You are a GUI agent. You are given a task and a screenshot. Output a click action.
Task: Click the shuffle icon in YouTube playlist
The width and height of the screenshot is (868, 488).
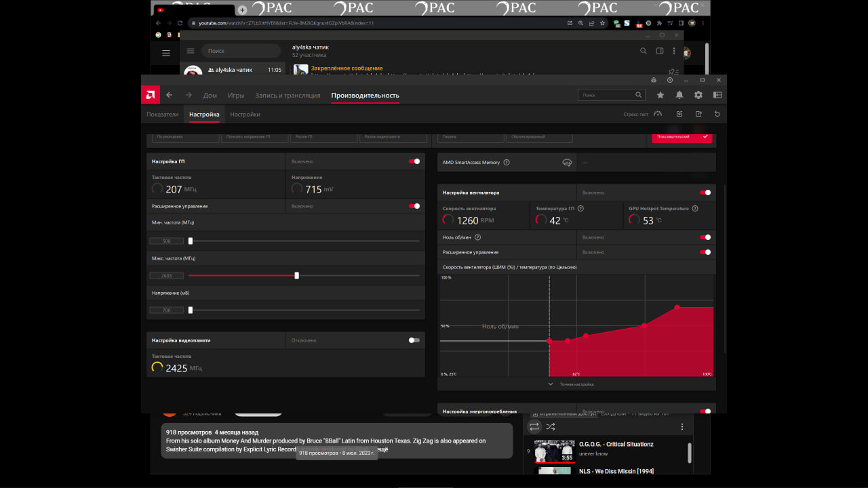551,427
